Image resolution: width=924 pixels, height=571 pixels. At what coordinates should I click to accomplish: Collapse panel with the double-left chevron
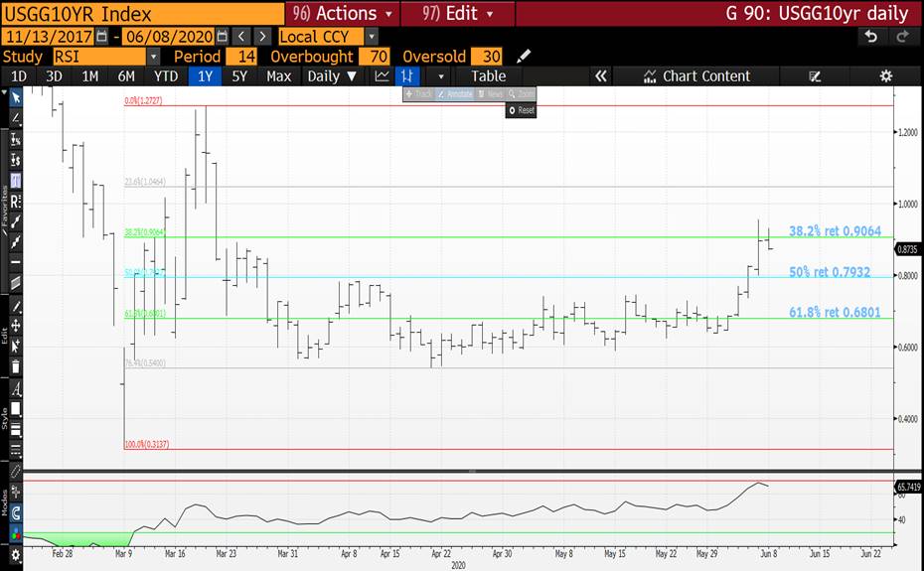tap(600, 76)
